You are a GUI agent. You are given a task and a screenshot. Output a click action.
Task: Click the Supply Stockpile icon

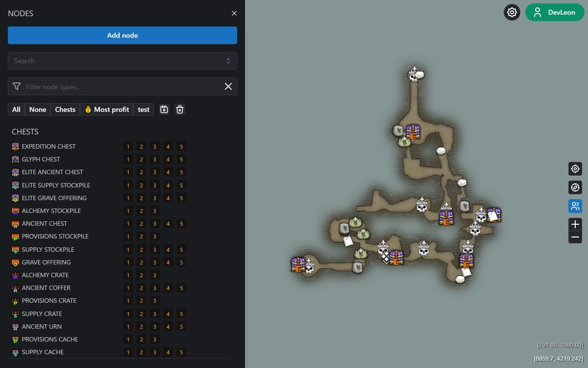click(15, 249)
